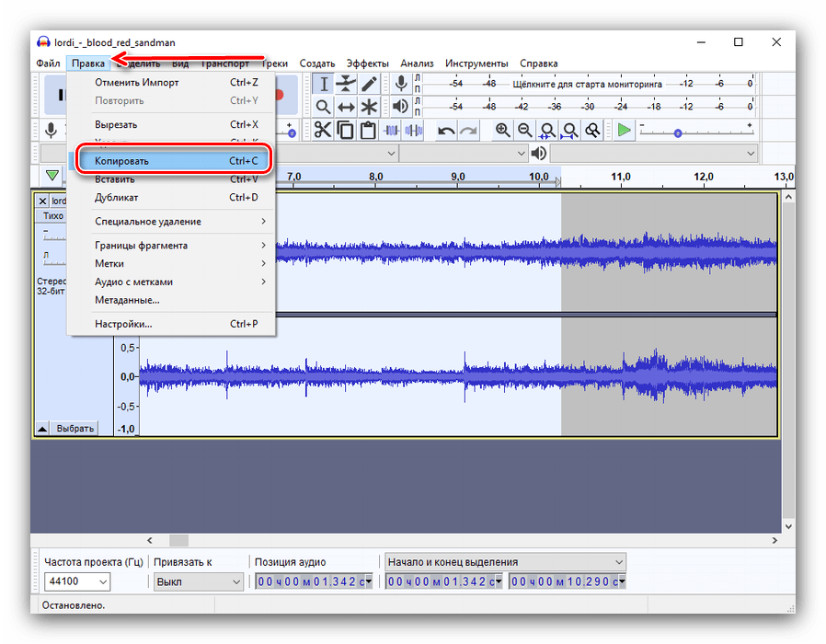Viewport: 826px width, 644px height.
Task: Click the selection end time field 10.290
Action: tap(567, 581)
